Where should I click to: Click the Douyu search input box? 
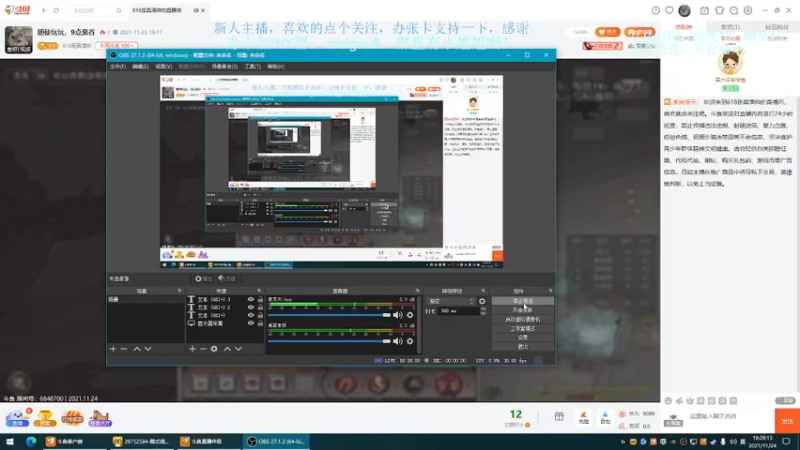pos(92,10)
